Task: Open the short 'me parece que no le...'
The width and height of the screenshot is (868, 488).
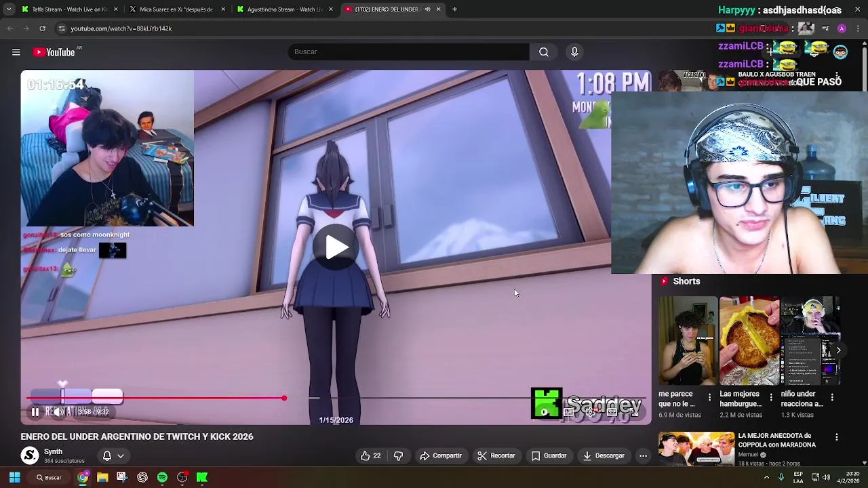Action: click(x=688, y=340)
